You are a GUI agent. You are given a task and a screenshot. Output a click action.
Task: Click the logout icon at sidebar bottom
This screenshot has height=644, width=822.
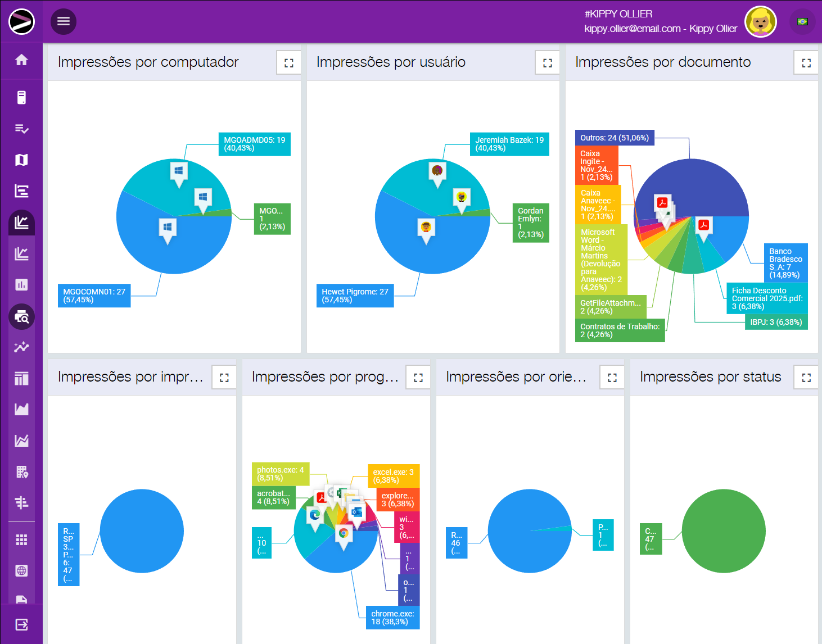coord(21,624)
